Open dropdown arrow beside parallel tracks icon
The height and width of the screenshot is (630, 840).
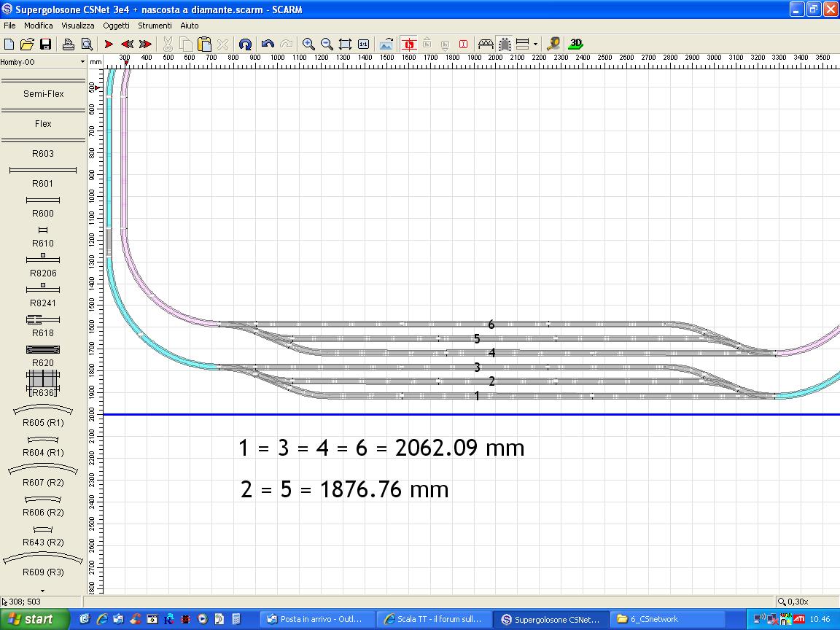535,44
